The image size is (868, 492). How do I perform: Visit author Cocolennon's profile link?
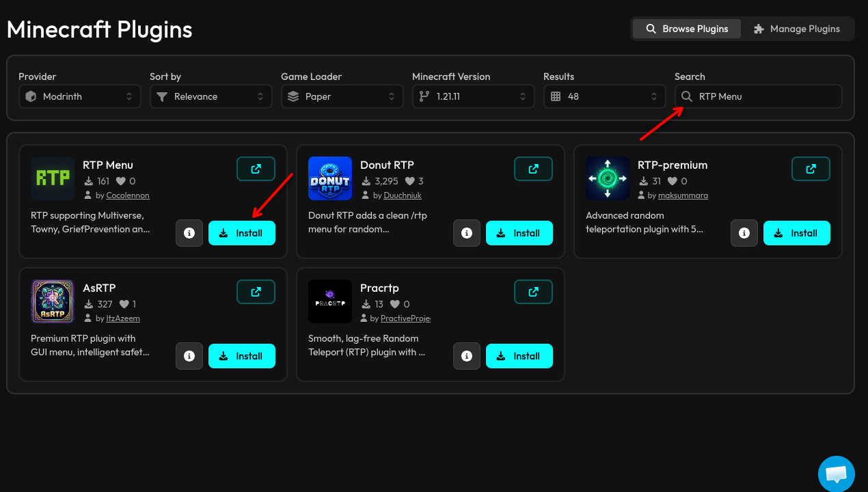[x=127, y=195]
